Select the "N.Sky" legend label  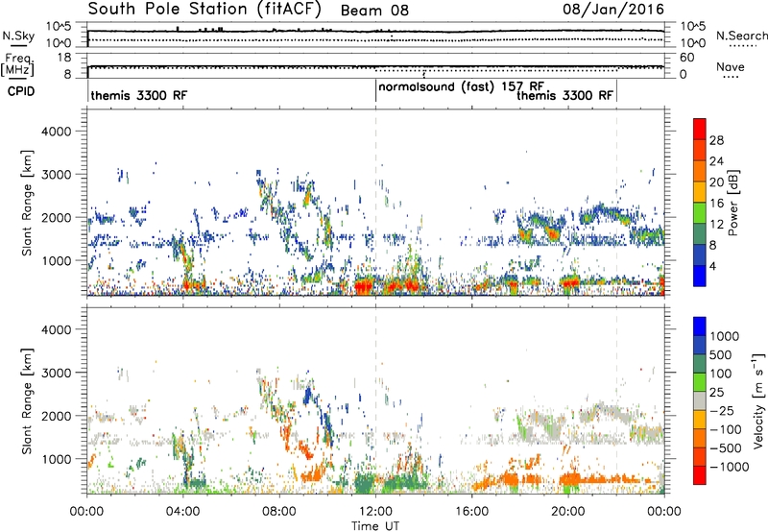point(18,36)
